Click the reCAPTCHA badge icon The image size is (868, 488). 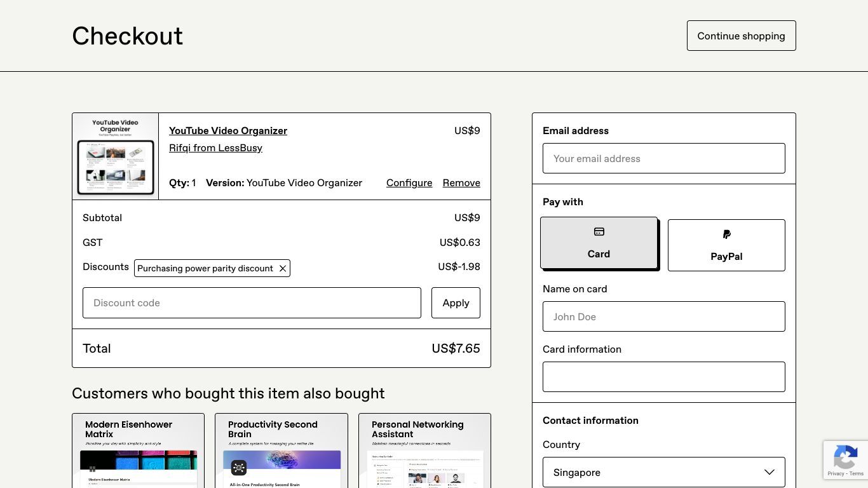tap(845, 456)
